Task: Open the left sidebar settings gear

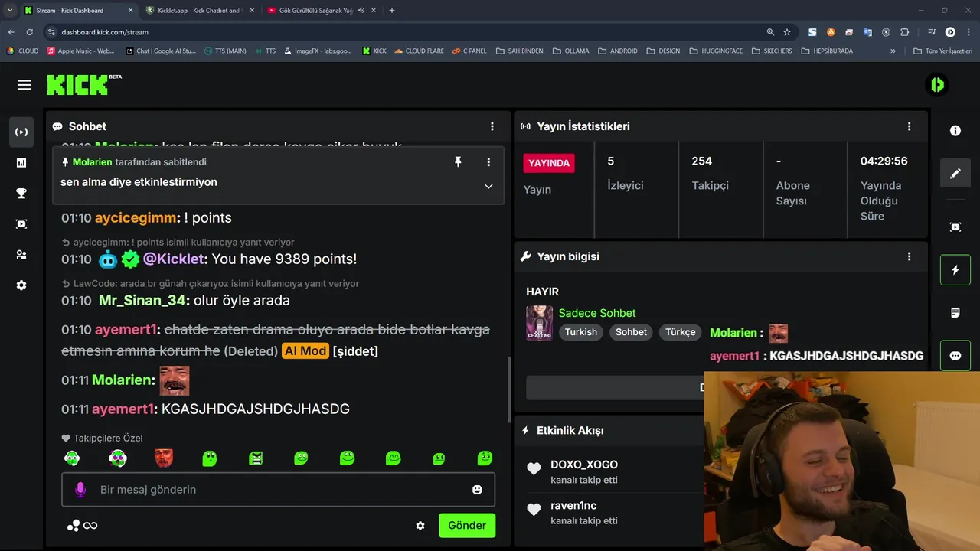Action: point(21,285)
